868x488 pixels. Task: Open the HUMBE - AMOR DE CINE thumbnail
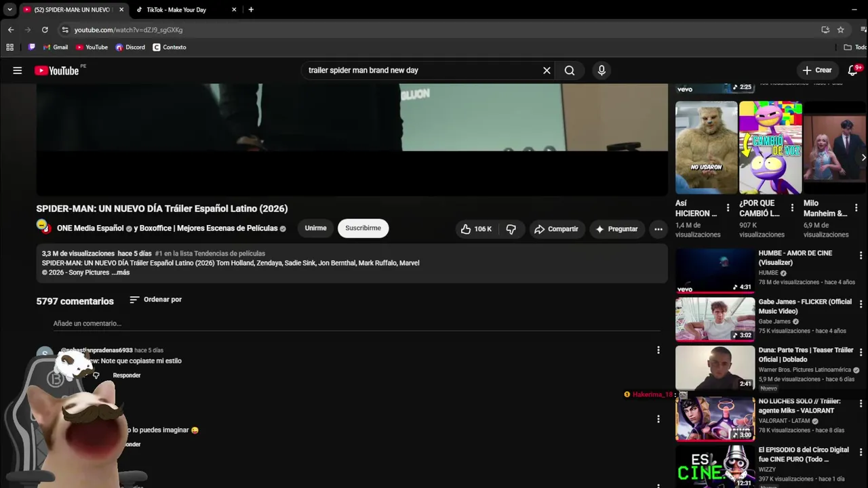click(x=715, y=270)
